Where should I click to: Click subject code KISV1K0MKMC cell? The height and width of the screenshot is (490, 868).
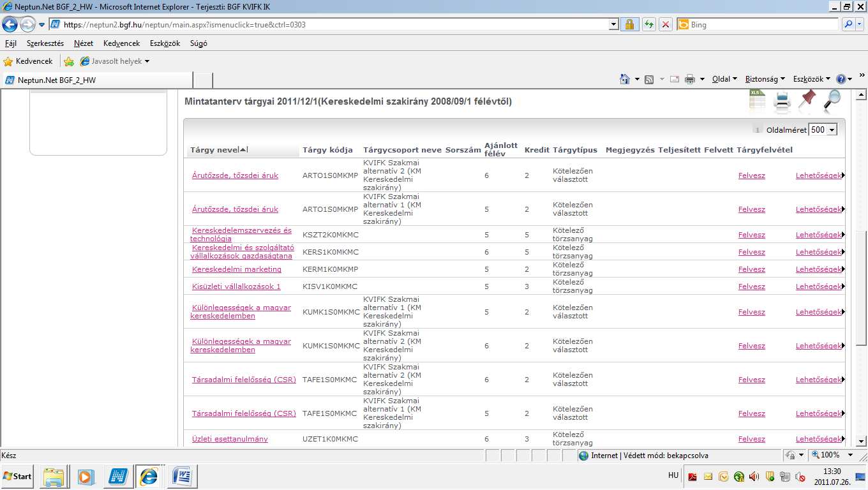(x=330, y=286)
